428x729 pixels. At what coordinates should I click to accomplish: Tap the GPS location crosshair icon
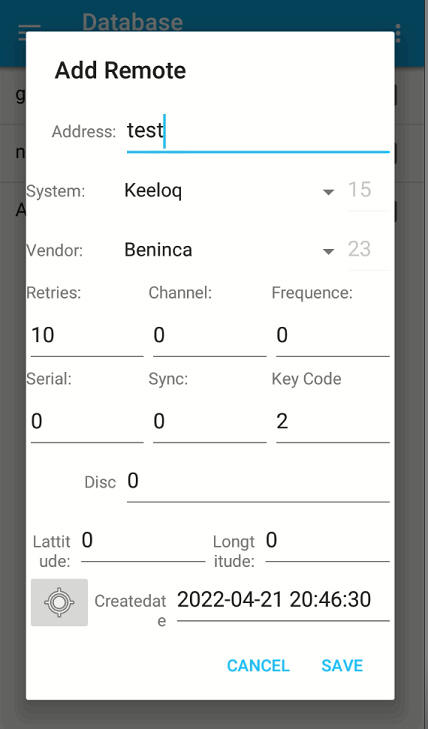pyautogui.click(x=59, y=602)
